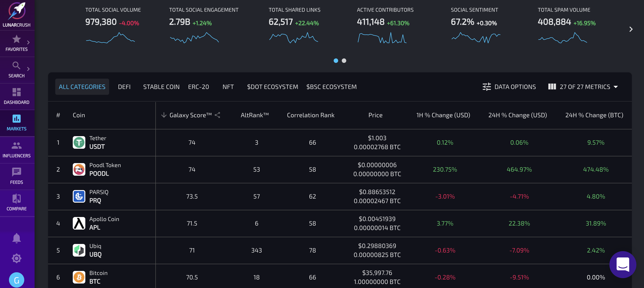Image resolution: width=644 pixels, height=288 pixels.
Task: Open the 27 of 27 Metrics dropdown arrow
Action: pos(615,87)
